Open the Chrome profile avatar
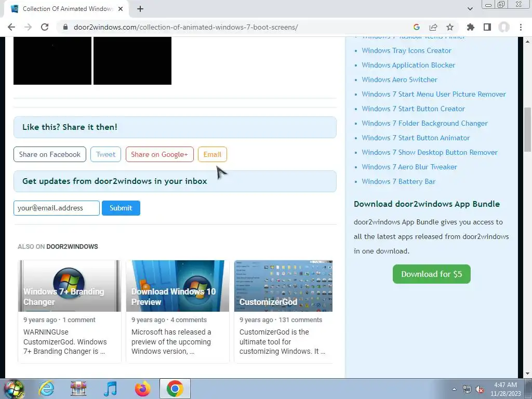The height and width of the screenshot is (399, 532). point(504,27)
